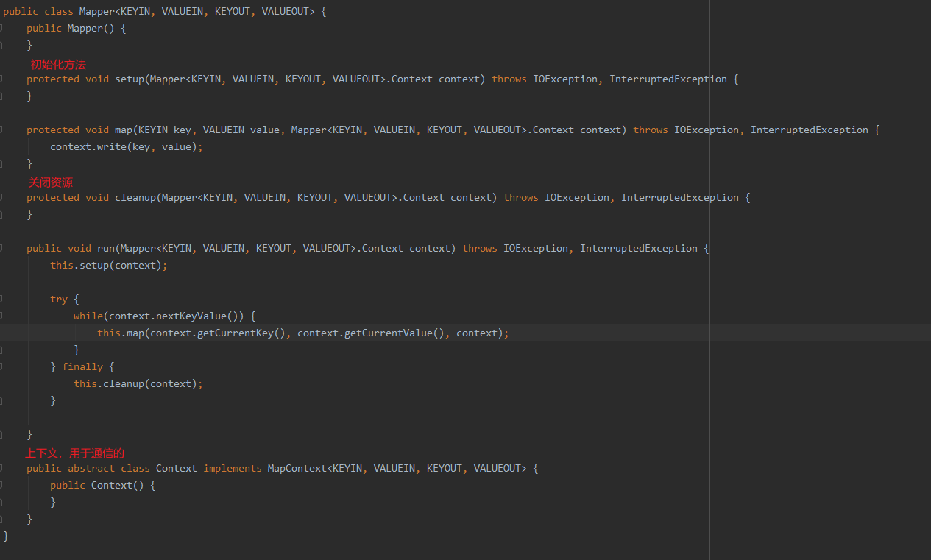The width and height of the screenshot is (931, 560).
Task: Click the Context() constructor name
Action: coord(112,485)
